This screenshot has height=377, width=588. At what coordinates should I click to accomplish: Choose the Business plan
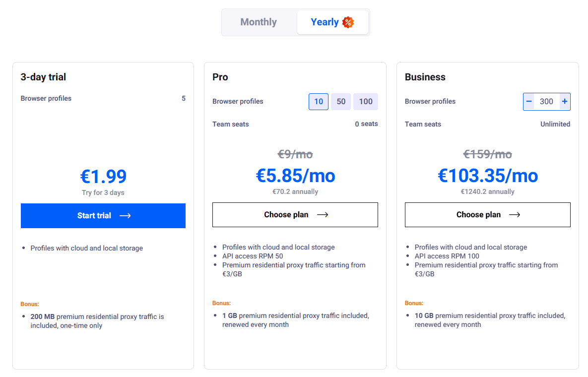tap(487, 214)
